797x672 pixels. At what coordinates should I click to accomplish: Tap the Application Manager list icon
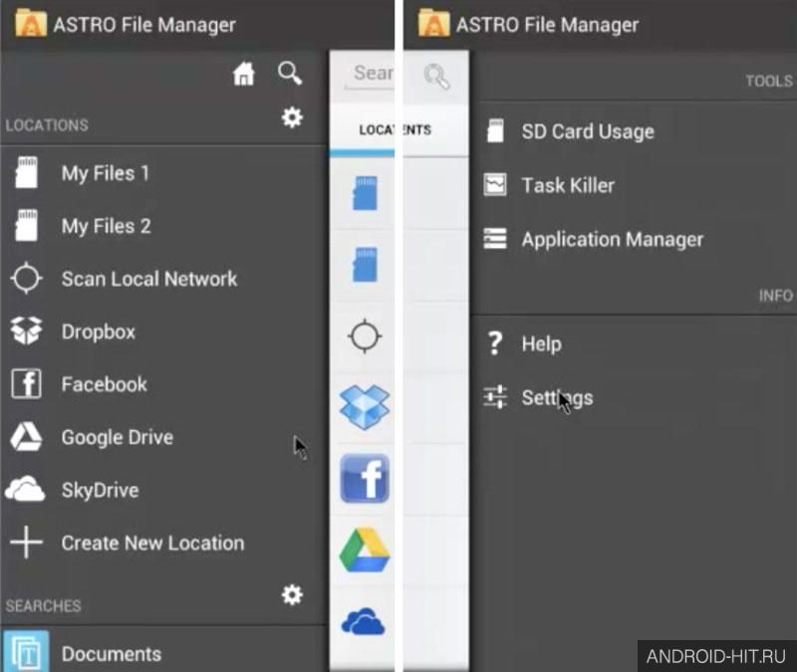pos(495,239)
